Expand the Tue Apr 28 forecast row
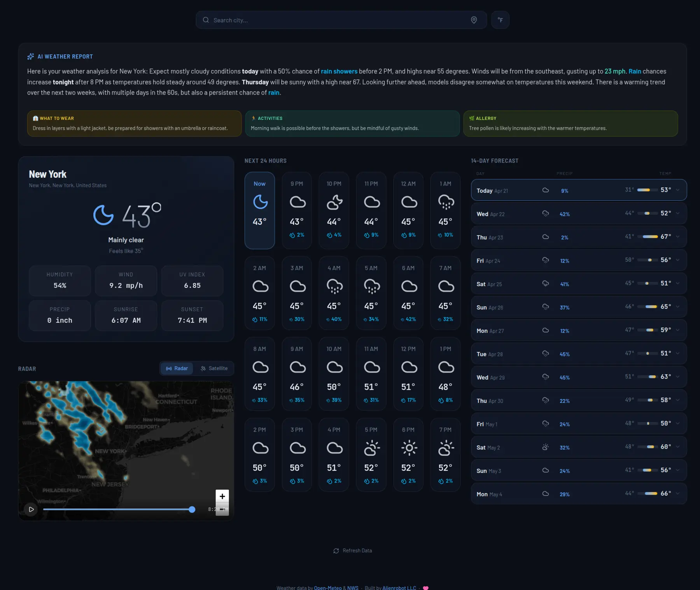The height and width of the screenshot is (590, 700). tap(579, 354)
